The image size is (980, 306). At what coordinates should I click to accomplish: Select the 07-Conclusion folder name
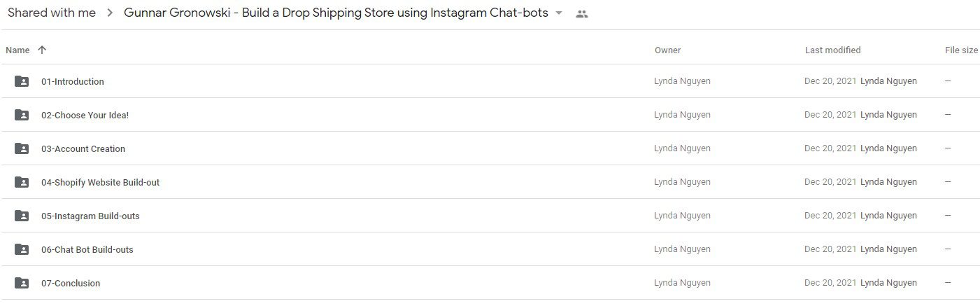click(x=71, y=283)
